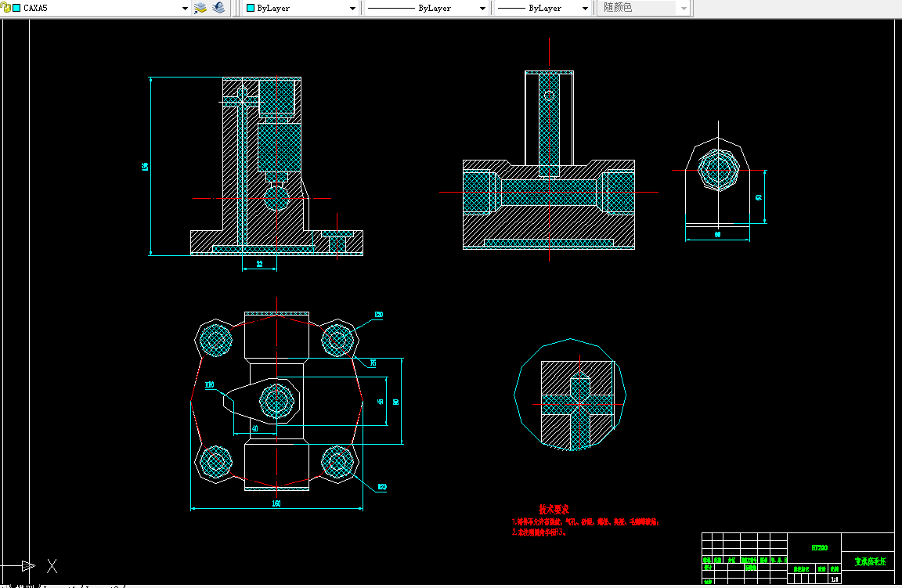Click the layer lock and lightbulb state icon

click(x=5, y=8)
